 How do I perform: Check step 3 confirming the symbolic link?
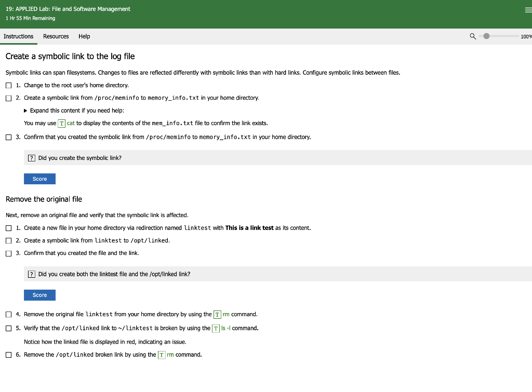[8, 137]
